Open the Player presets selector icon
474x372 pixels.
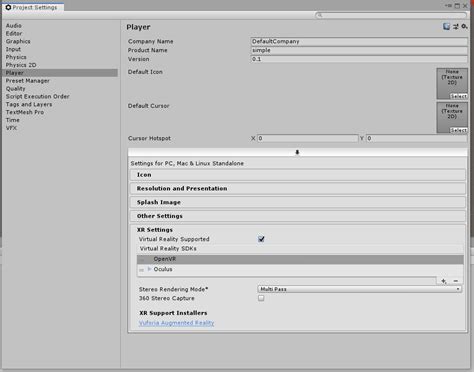point(456,27)
